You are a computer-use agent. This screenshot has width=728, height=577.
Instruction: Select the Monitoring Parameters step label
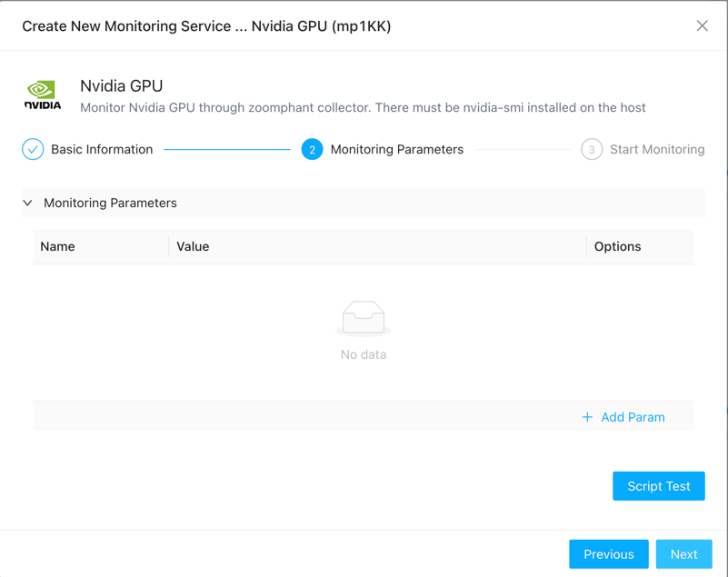pos(396,149)
